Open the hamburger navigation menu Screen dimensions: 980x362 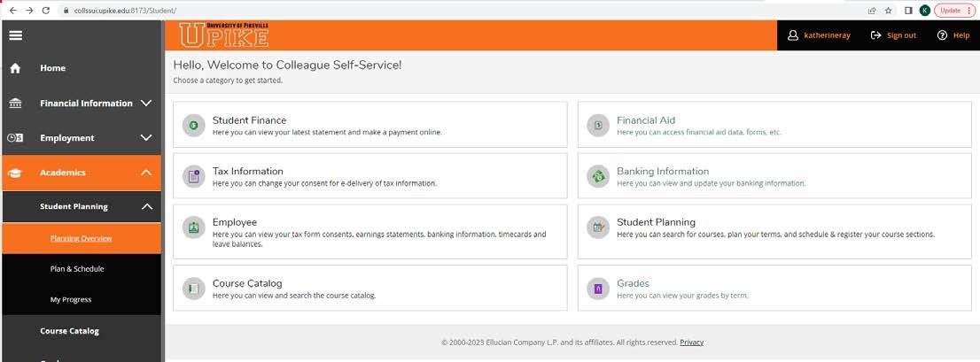pyautogui.click(x=15, y=35)
